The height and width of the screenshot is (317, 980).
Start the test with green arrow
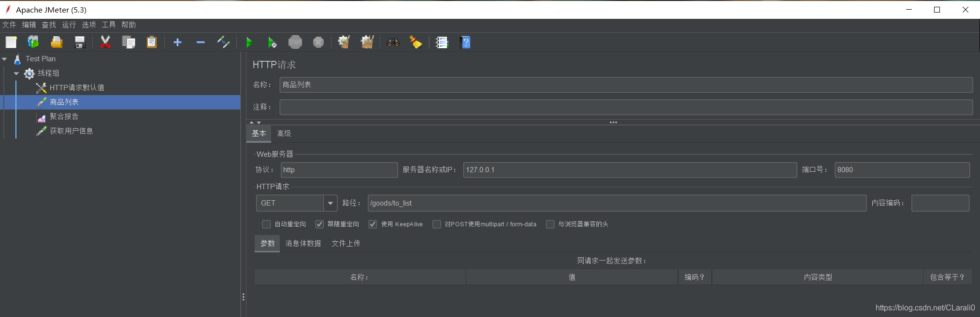[x=249, y=42]
